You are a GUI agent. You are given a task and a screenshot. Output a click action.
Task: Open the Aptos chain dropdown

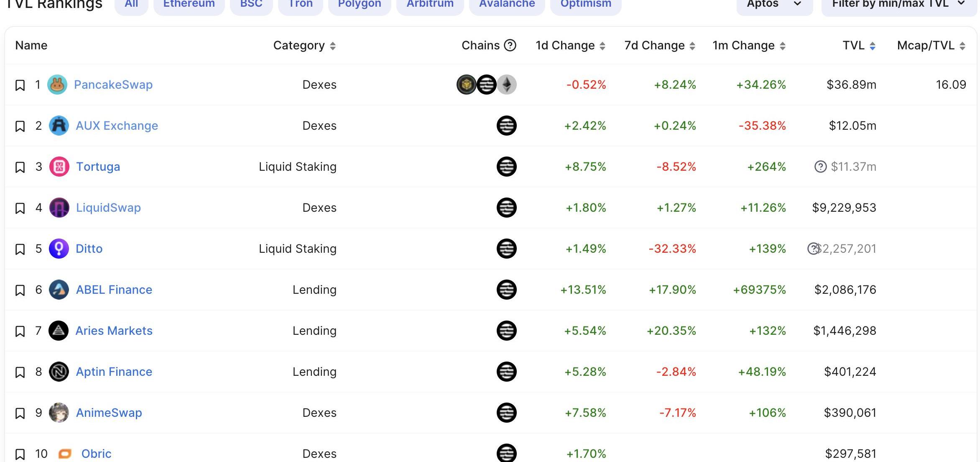[774, 4]
